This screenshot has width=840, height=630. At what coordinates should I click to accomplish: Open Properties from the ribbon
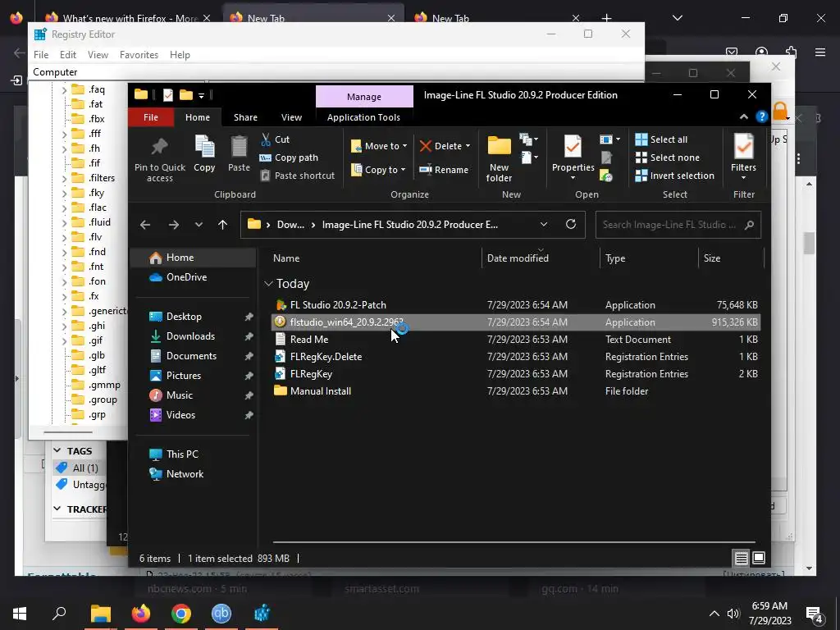coord(573,157)
